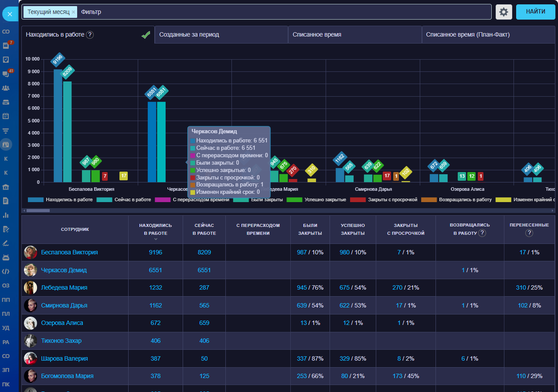Click chart's horizontal scrollbar thumb
The image size is (558, 392).
point(38,210)
